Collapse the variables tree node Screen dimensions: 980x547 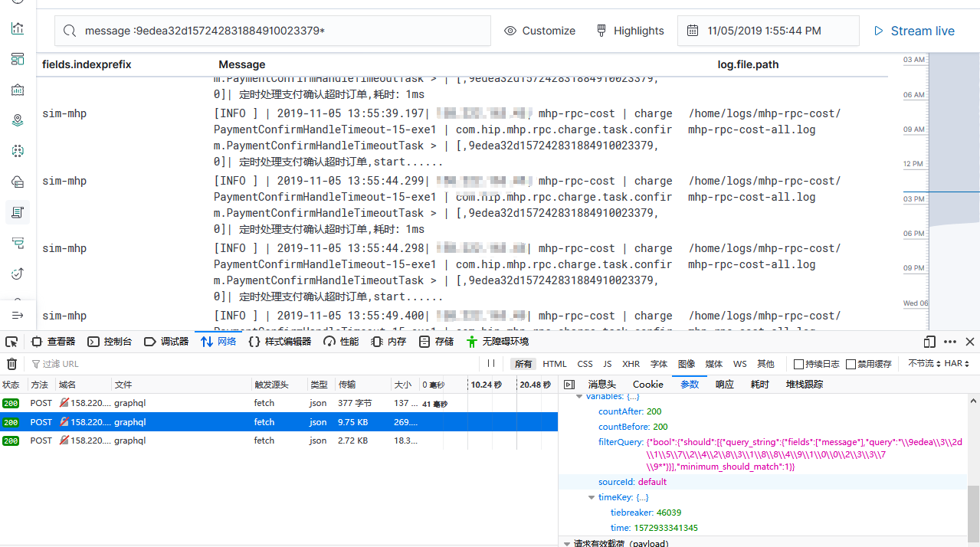(580, 397)
